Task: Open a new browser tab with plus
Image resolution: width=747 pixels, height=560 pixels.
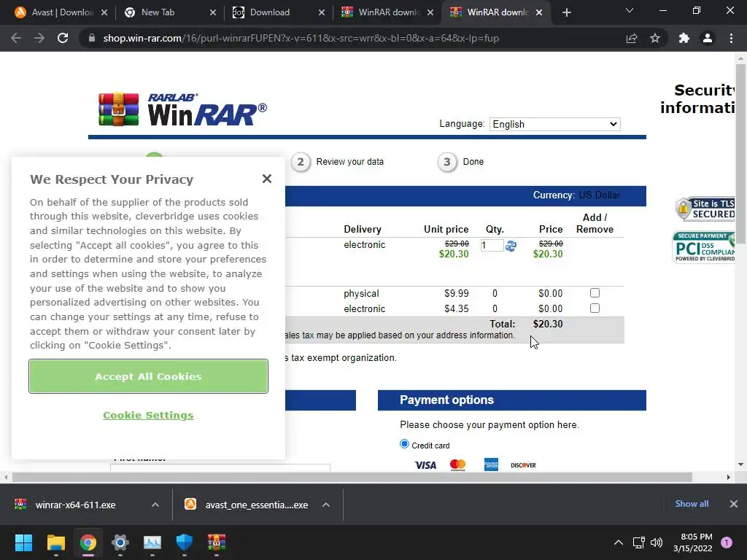Action: point(566,12)
